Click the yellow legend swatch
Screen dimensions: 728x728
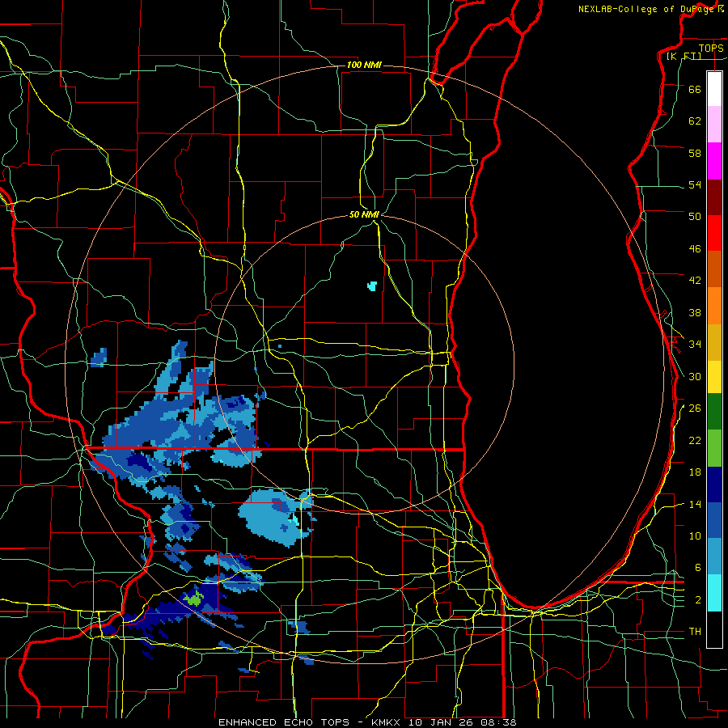pyautogui.click(x=714, y=376)
